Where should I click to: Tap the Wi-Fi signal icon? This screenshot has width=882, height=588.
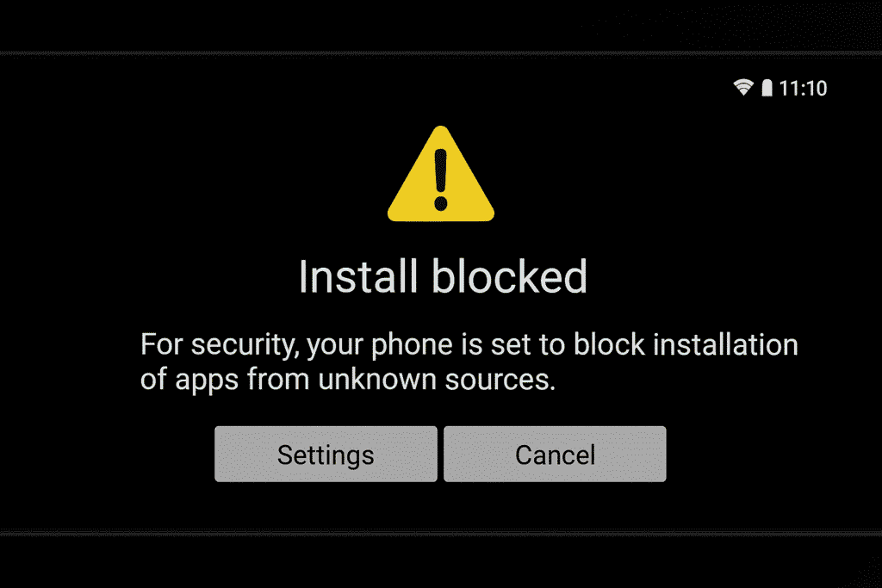tap(743, 87)
